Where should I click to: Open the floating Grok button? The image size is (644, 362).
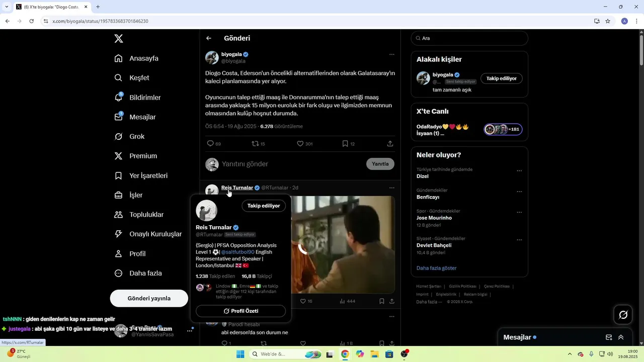pos(623,315)
